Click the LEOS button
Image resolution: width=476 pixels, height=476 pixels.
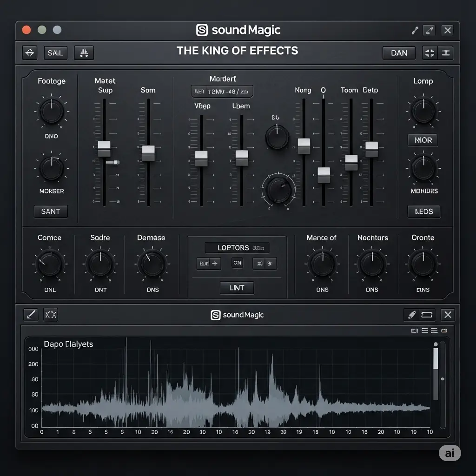click(x=424, y=212)
